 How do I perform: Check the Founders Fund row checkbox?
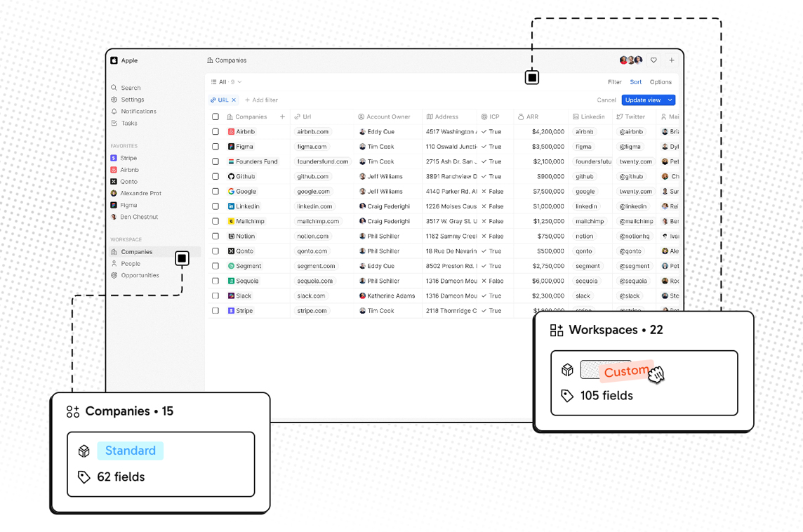(x=215, y=161)
